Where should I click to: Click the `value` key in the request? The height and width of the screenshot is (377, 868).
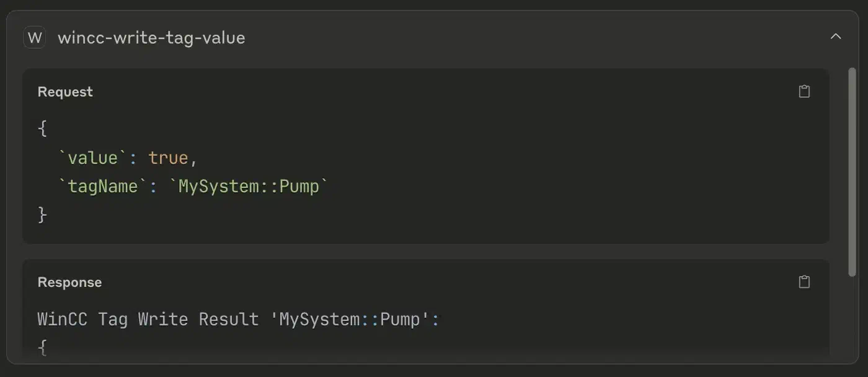(x=92, y=158)
